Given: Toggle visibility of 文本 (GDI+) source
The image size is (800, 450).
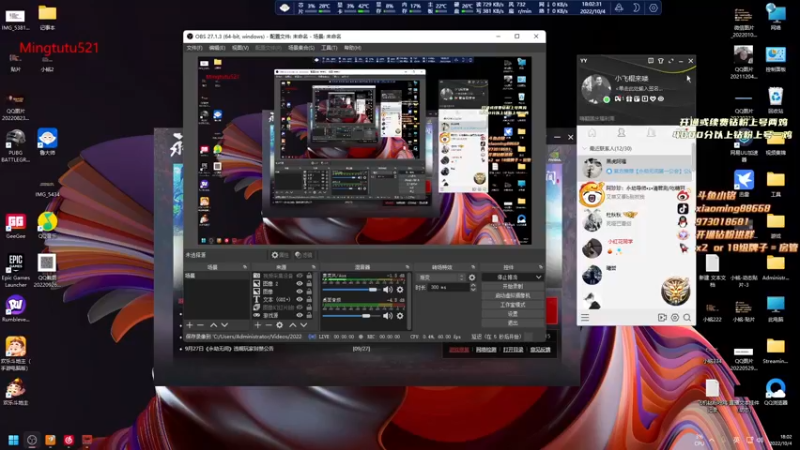Looking at the screenshot, I should click(x=299, y=299).
